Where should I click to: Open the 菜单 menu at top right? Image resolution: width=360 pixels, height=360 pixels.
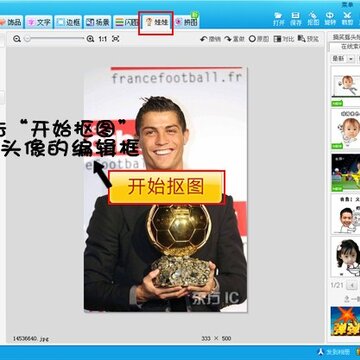click(347, 4)
